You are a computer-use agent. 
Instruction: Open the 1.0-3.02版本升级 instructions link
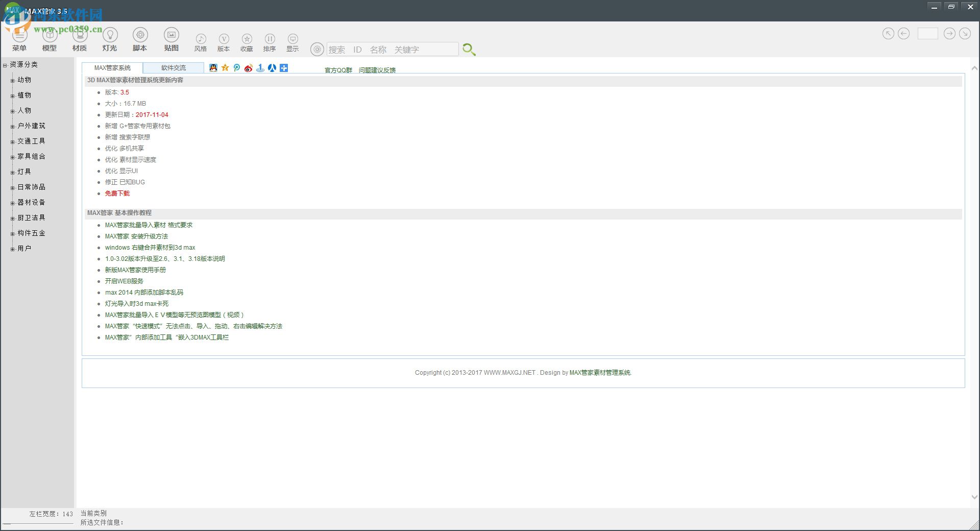click(x=165, y=259)
